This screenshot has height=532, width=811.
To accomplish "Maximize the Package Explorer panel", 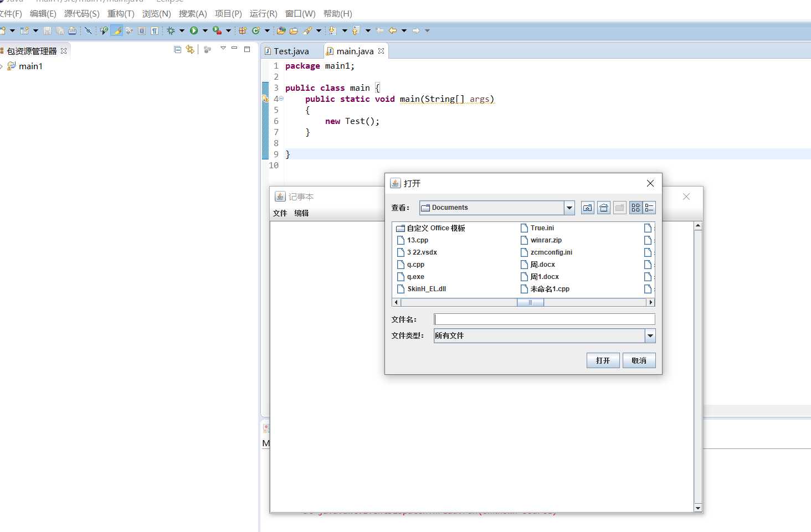I will 247,49.
